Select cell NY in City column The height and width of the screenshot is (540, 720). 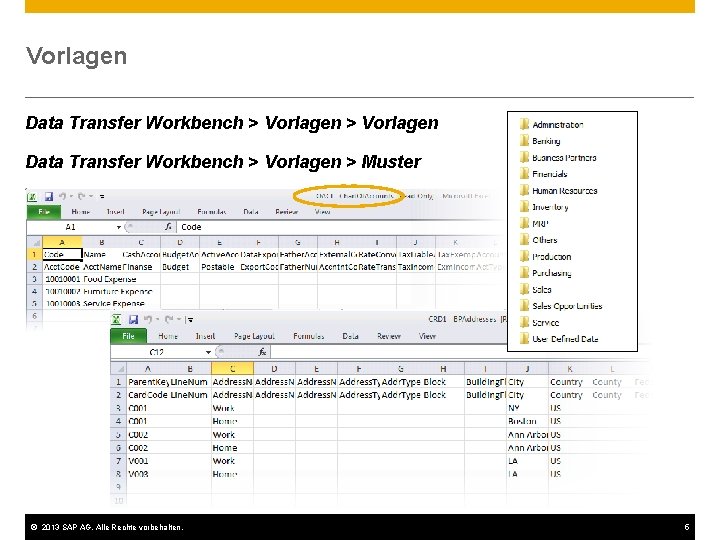click(527, 408)
